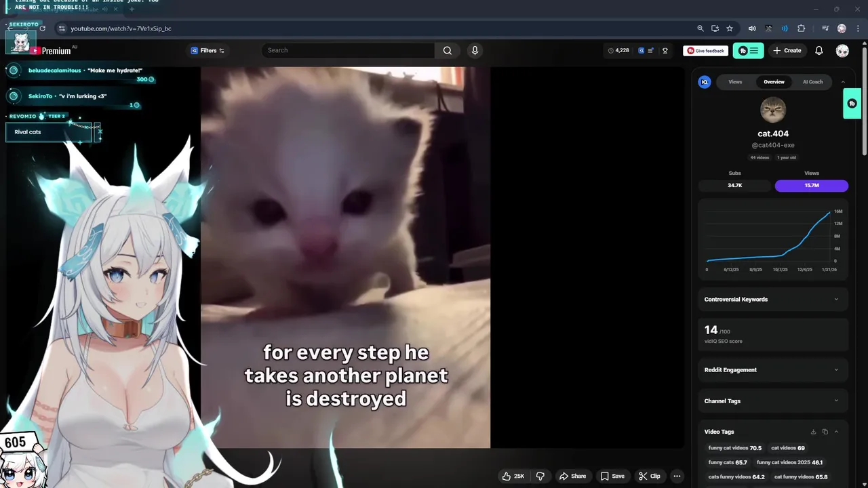The image size is (868, 488).
Task: Click the 'funny cats 65.7' tag
Action: 728,462
